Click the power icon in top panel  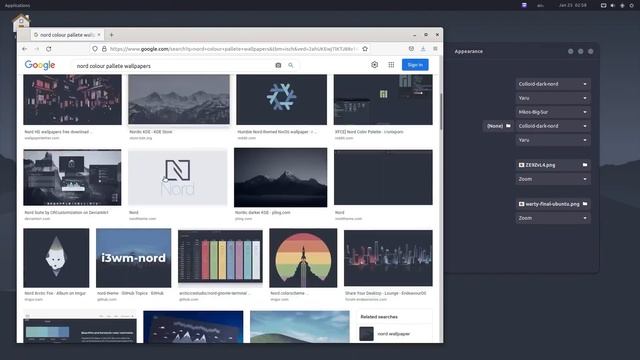tap(631, 5)
